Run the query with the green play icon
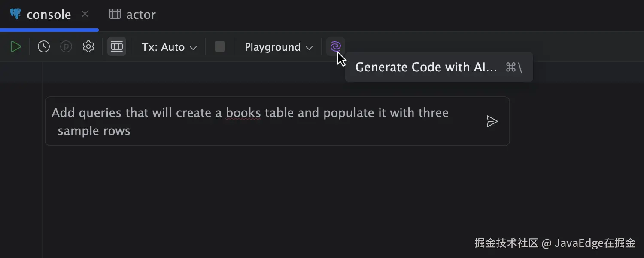The height and width of the screenshot is (258, 644). [15, 47]
